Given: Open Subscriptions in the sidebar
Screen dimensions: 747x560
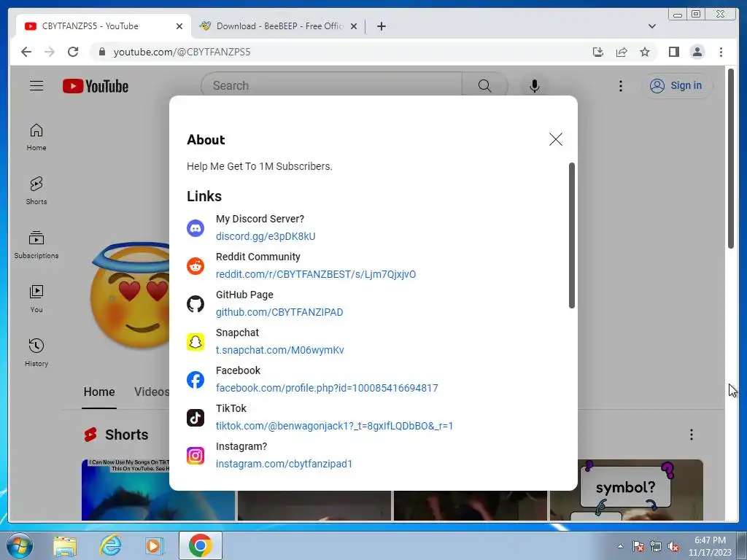Looking at the screenshot, I should (x=36, y=245).
